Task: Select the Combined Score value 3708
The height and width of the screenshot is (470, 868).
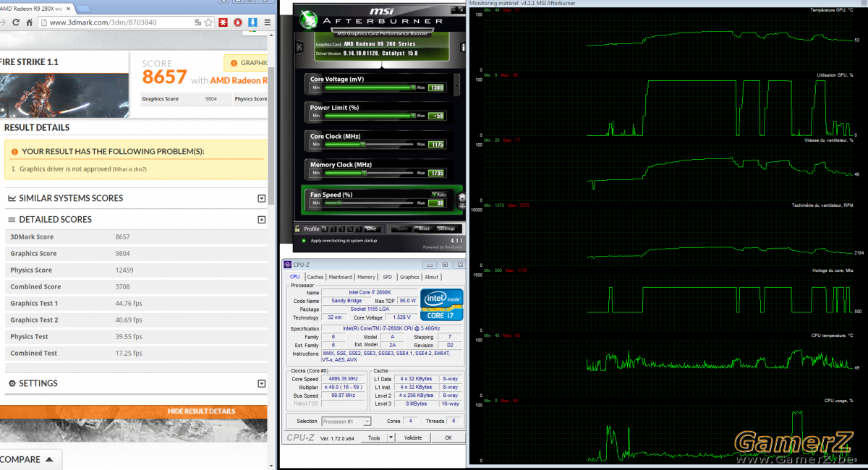Action: click(x=123, y=287)
